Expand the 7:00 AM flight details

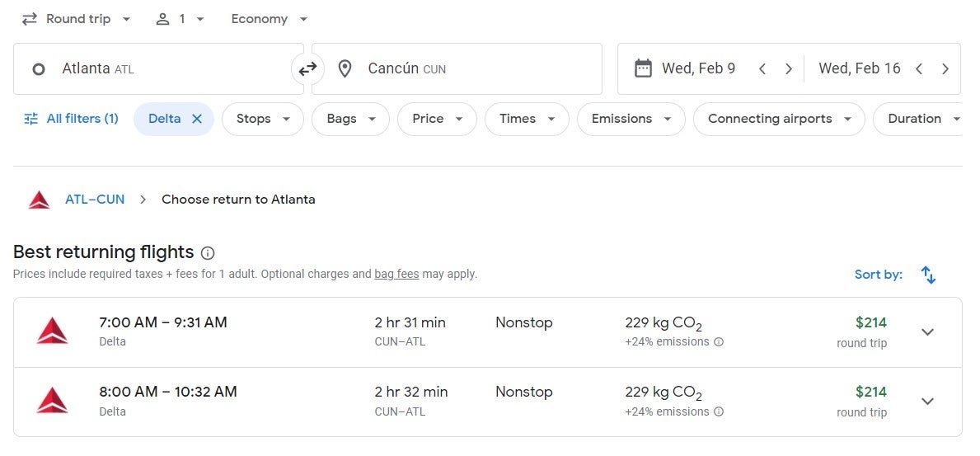pos(927,332)
